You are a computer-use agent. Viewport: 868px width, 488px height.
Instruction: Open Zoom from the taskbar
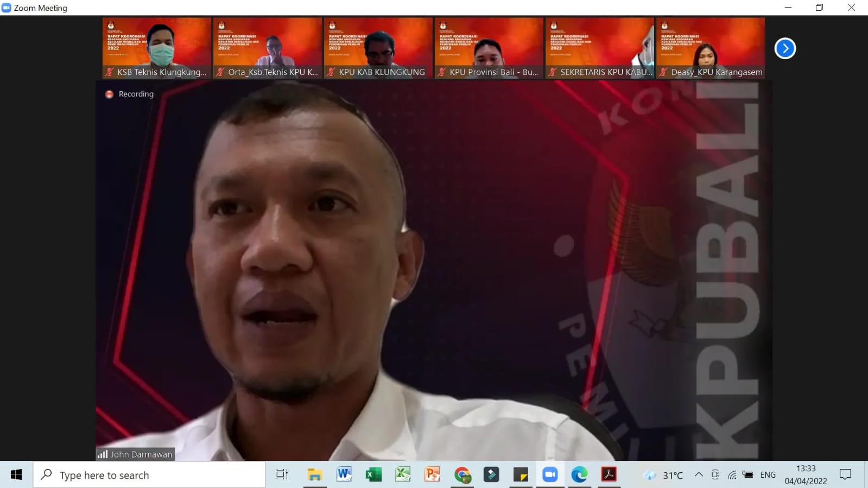550,475
